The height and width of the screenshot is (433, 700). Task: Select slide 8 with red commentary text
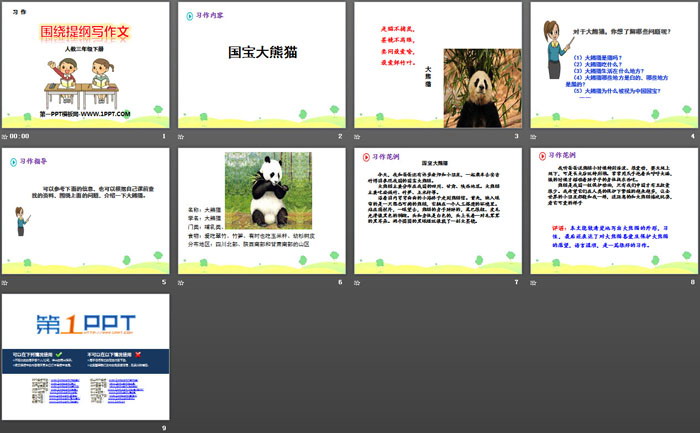(614, 211)
